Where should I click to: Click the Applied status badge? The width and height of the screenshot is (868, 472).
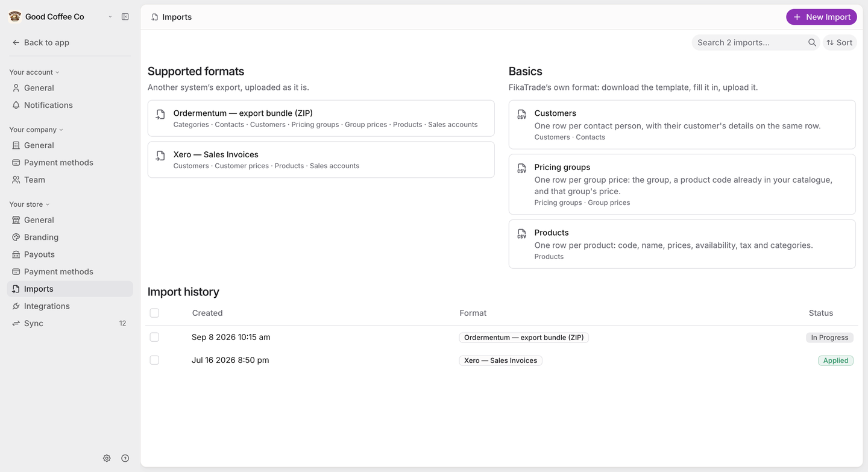835,360
